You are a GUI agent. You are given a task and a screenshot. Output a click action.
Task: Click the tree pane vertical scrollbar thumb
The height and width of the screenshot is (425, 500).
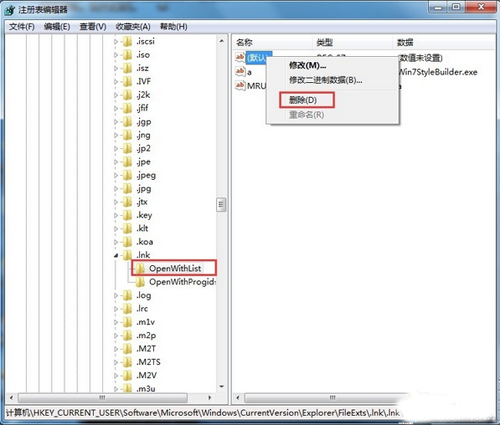pyautogui.click(x=221, y=204)
